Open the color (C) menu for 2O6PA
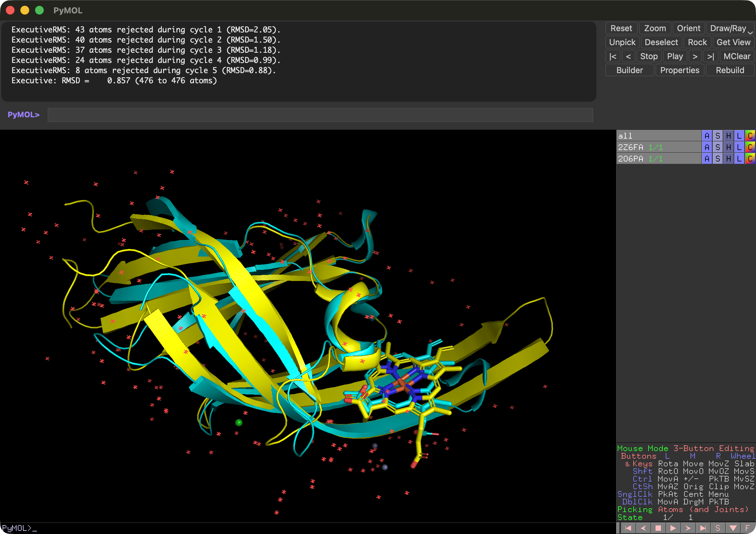The width and height of the screenshot is (756, 534). (x=750, y=159)
